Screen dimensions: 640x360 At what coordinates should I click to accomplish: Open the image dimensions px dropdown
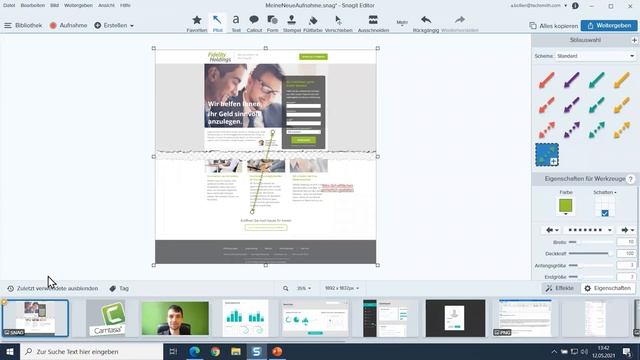click(342, 288)
